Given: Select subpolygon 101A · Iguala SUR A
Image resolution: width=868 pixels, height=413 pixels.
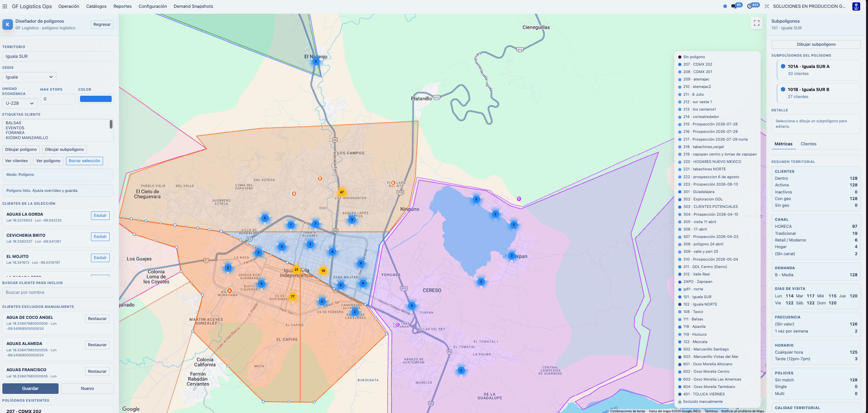Looking at the screenshot, I should click(x=818, y=70).
